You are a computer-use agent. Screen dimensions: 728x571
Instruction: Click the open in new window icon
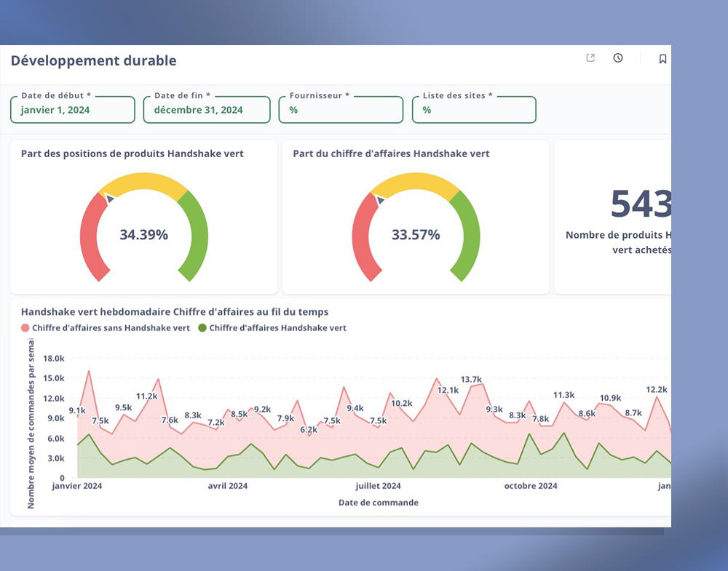[x=590, y=58]
